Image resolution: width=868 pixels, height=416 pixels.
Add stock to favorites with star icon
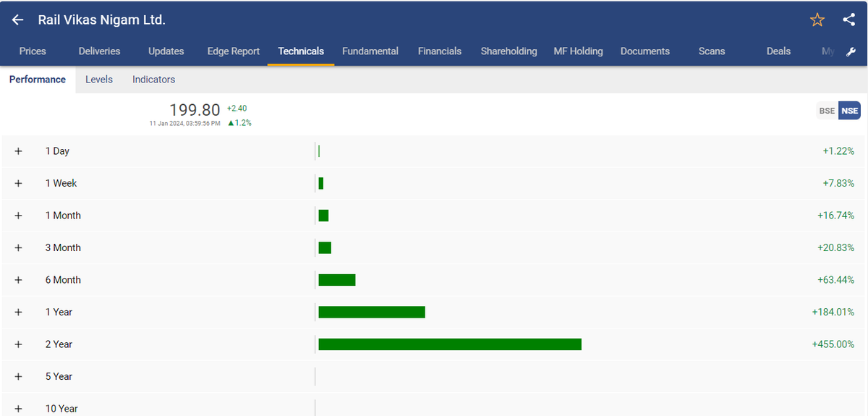click(817, 20)
